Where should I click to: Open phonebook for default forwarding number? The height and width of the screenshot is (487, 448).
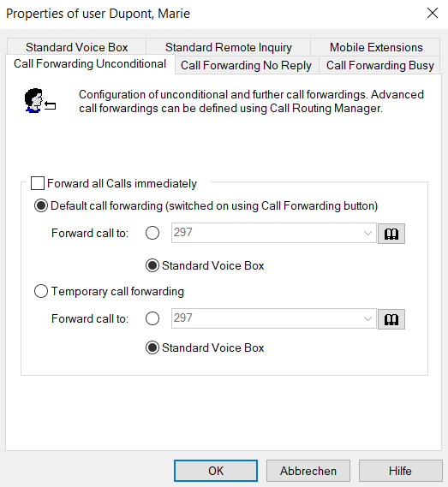[x=391, y=234]
